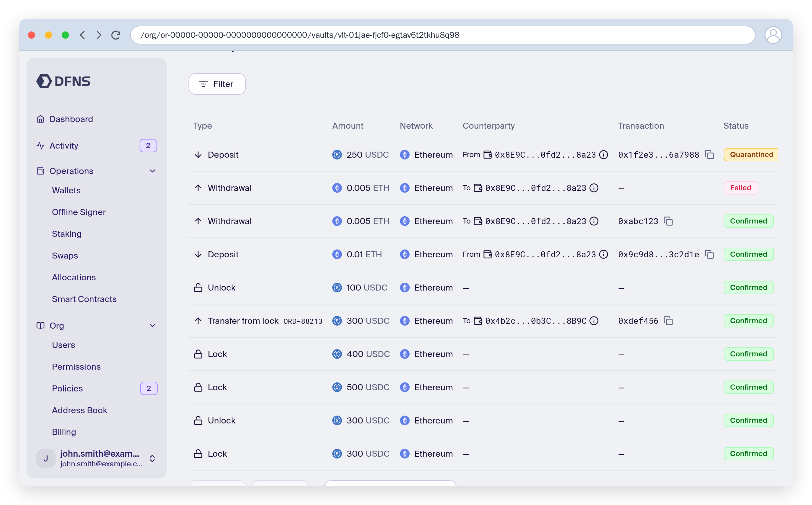Click wallet icon in 0xabc123 withdrawal row
This screenshot has width=812, height=505.
click(x=478, y=221)
